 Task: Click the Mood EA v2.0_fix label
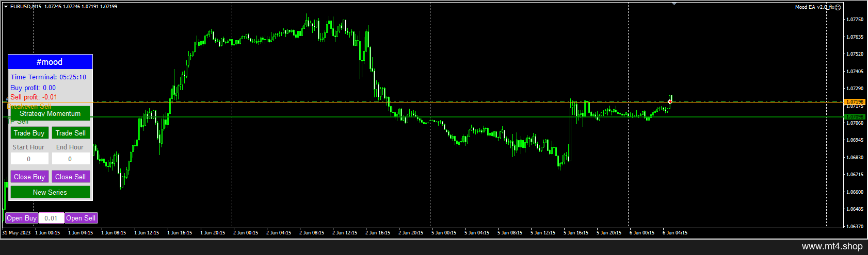(815, 7)
